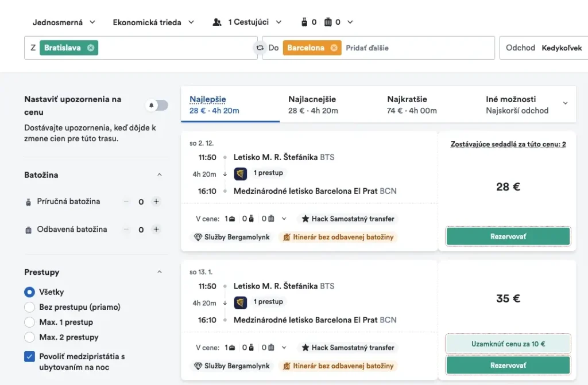
Task: Click 'Uzamknúť cenu za 10 €' button
Action: (508, 344)
